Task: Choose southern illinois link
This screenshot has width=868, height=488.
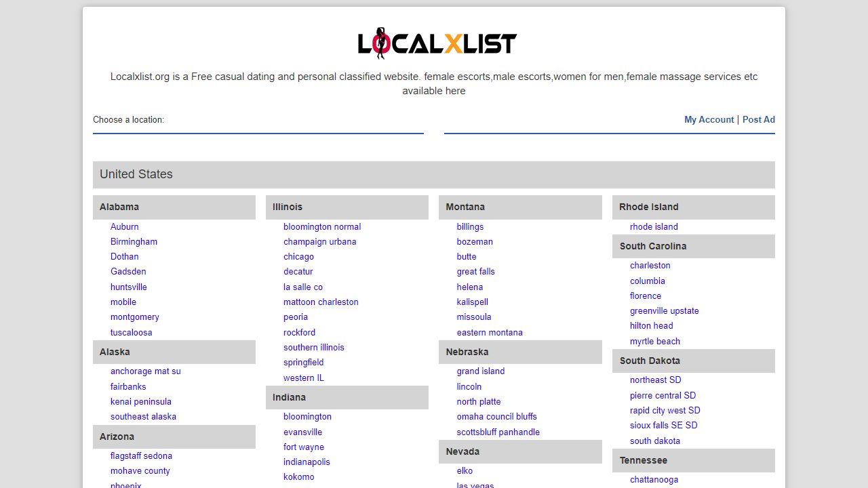Action: coord(314,347)
